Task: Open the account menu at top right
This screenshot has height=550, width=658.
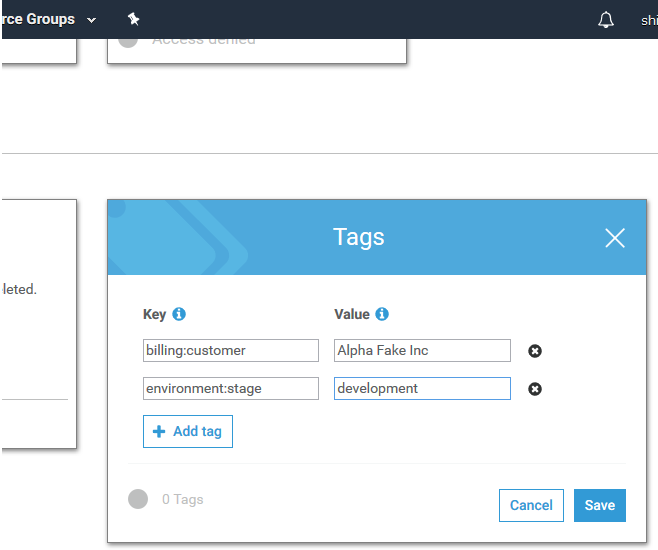Action: 648,20
